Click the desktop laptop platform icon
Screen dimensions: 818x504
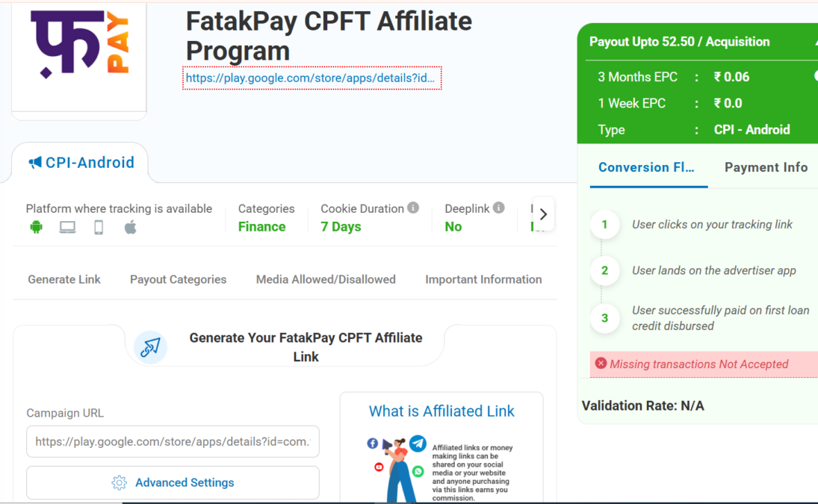(67, 228)
